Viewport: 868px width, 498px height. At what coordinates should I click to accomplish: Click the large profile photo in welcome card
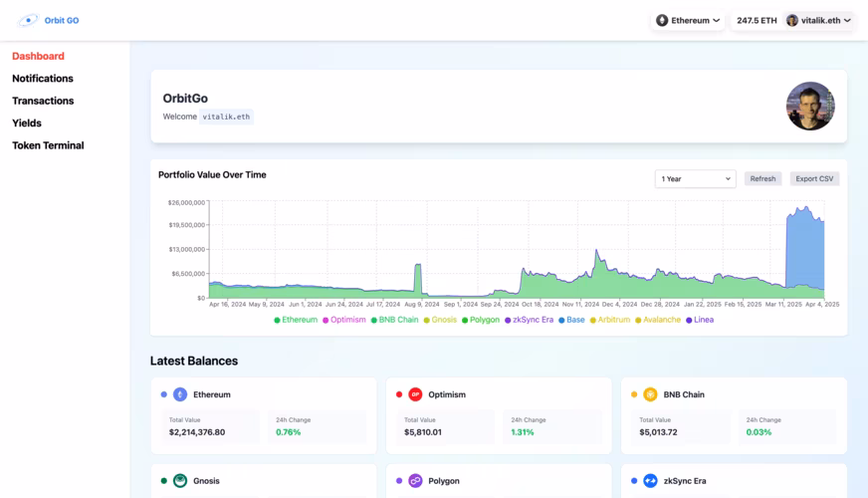pyautogui.click(x=810, y=107)
